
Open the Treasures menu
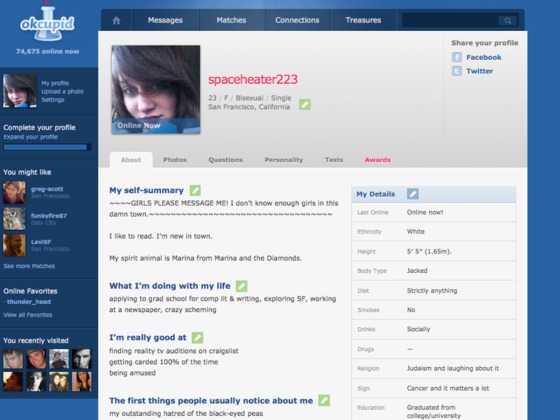(363, 20)
